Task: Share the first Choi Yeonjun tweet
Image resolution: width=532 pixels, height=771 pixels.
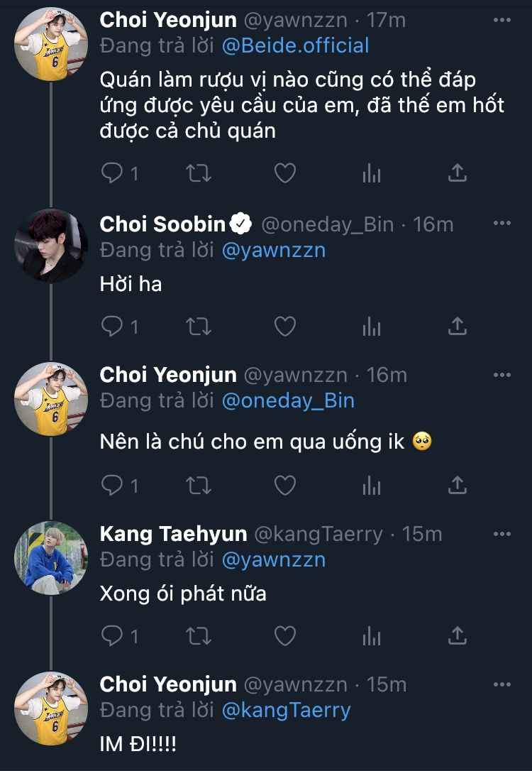Action: 458,173
